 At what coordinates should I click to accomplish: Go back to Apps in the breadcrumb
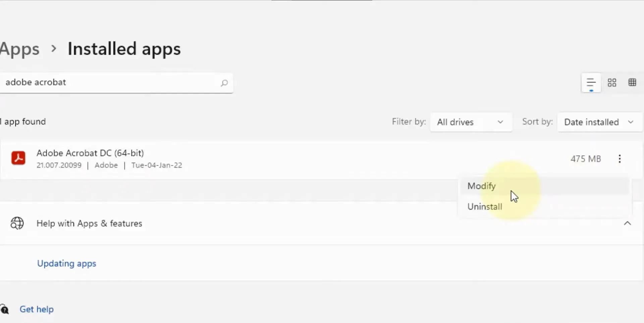[20, 49]
